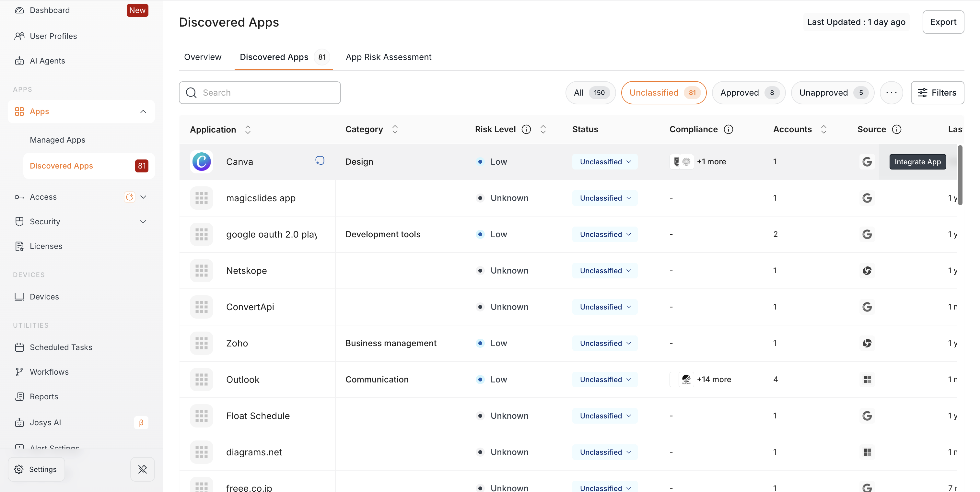Image resolution: width=980 pixels, height=492 pixels.
Task: Open Canva status dropdown
Action: (x=605, y=162)
